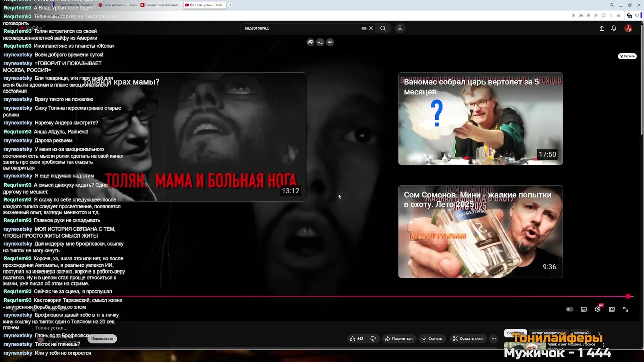644x362 pixels.
Task: Click the first small icon above the video
Action: [x=310, y=42]
